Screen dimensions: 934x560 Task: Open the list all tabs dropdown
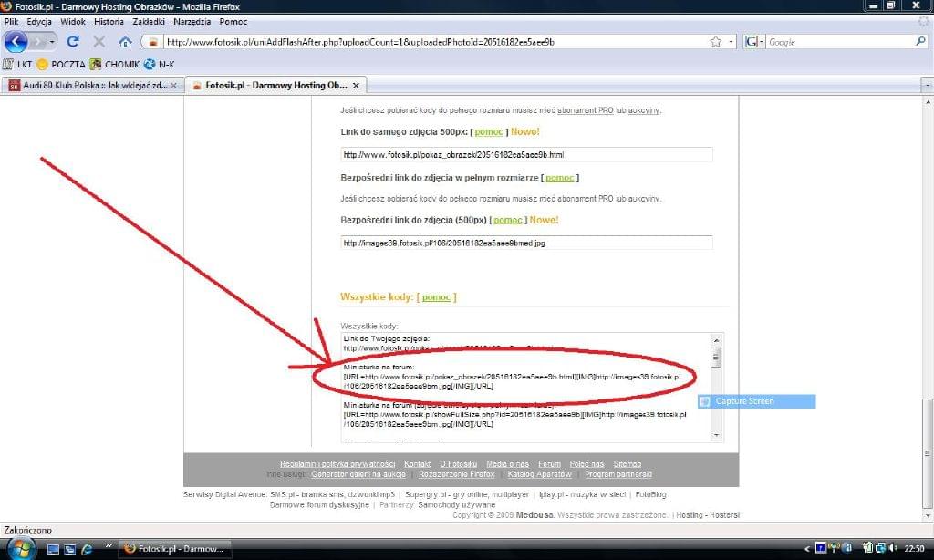coord(928,85)
